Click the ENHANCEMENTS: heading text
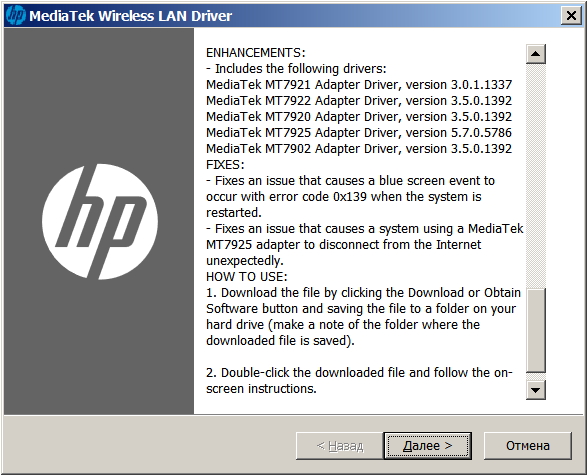The width and height of the screenshot is (588, 476). 256,53
